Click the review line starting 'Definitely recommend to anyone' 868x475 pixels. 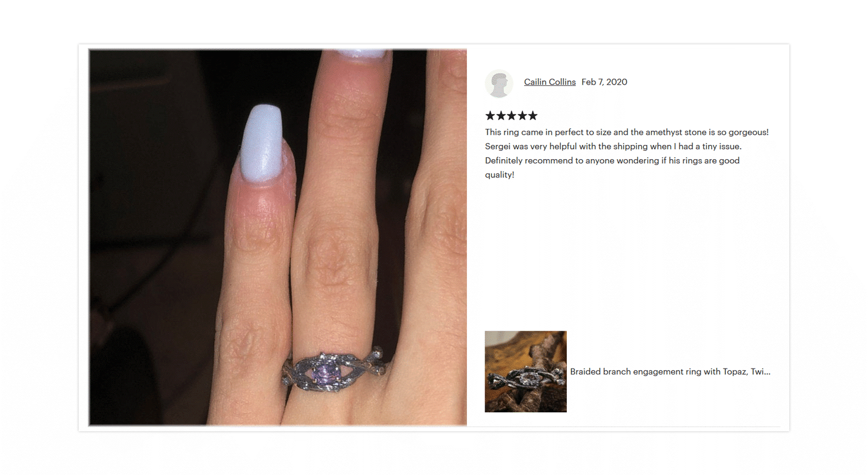(612, 161)
